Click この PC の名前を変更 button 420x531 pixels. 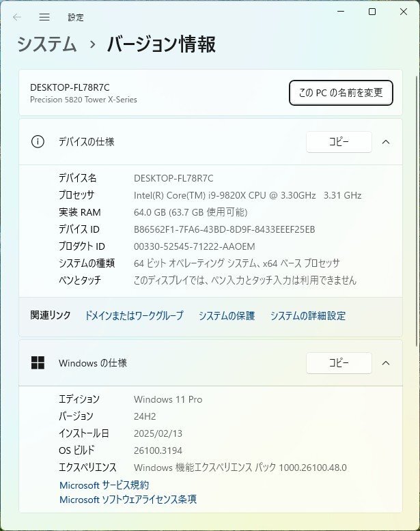click(x=341, y=92)
